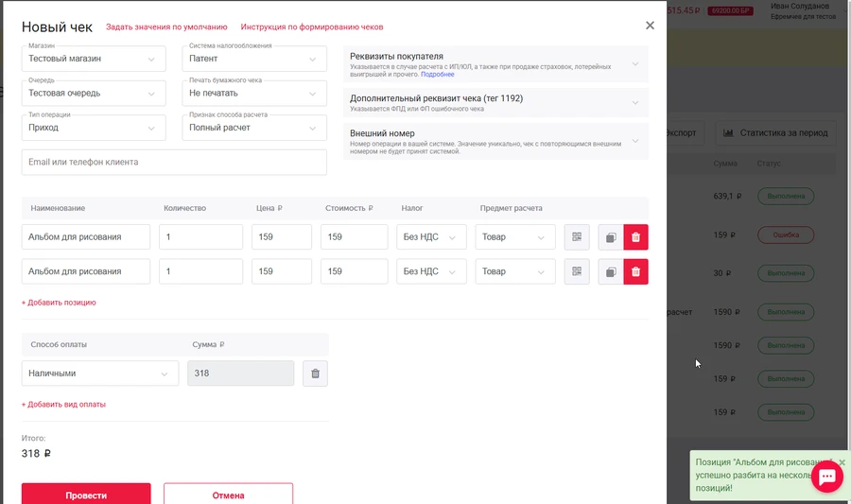Open the red chat support bubble

(825, 477)
